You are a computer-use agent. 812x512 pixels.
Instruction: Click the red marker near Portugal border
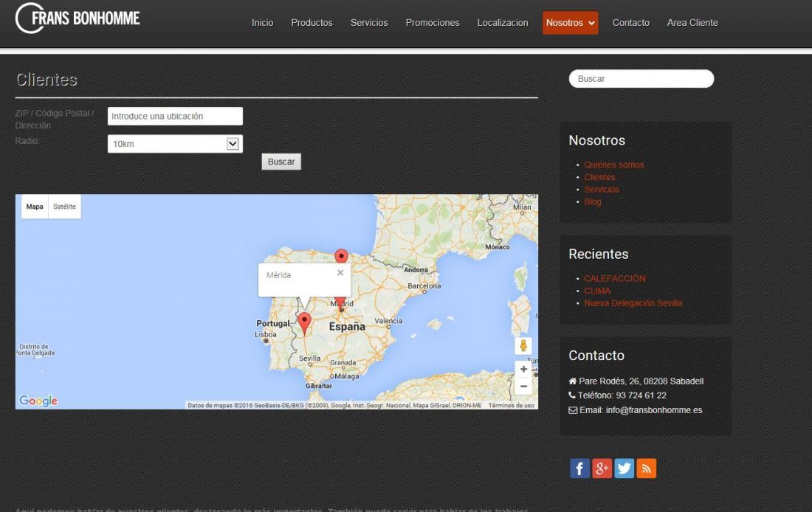304,323
